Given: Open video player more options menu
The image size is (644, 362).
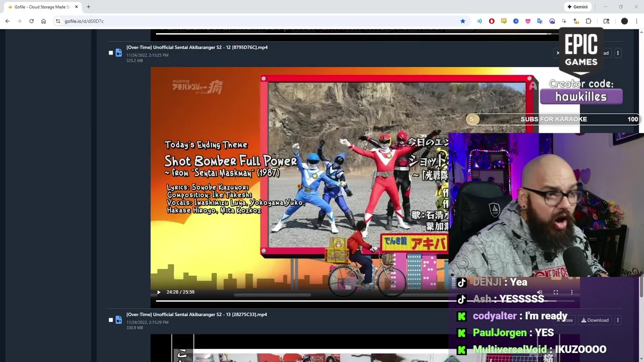Looking at the screenshot, I should click(572, 292).
